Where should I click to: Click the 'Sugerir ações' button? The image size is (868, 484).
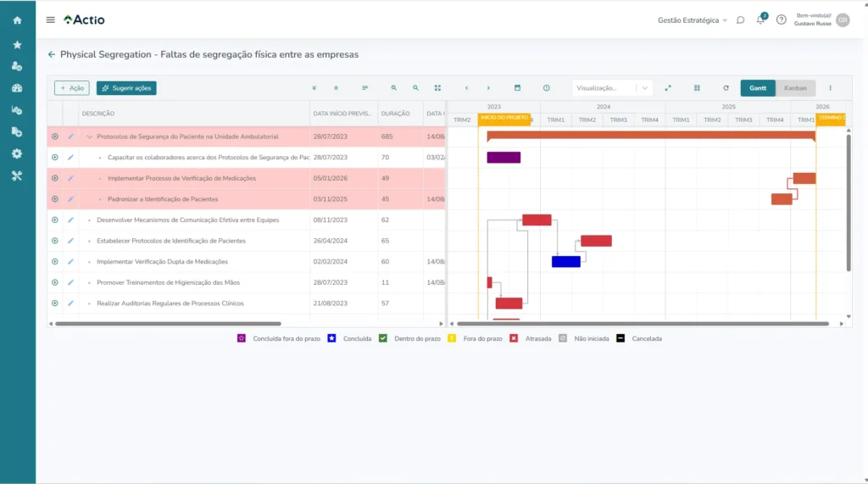[126, 88]
